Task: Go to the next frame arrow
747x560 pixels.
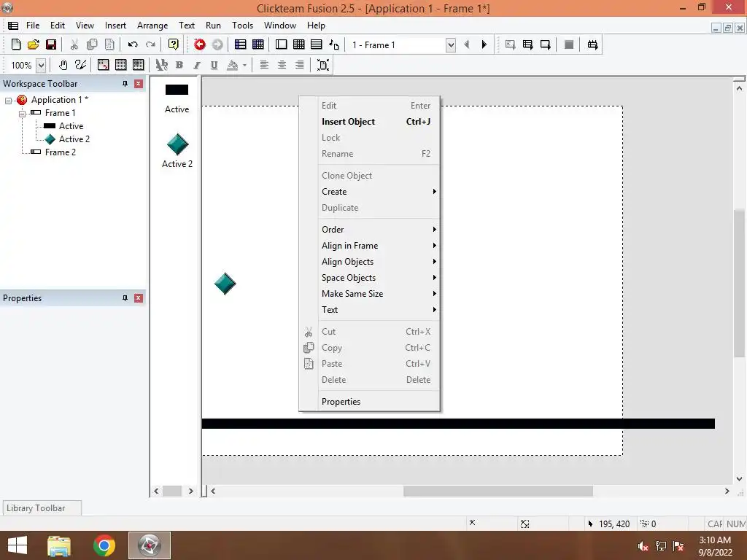Action: click(484, 44)
